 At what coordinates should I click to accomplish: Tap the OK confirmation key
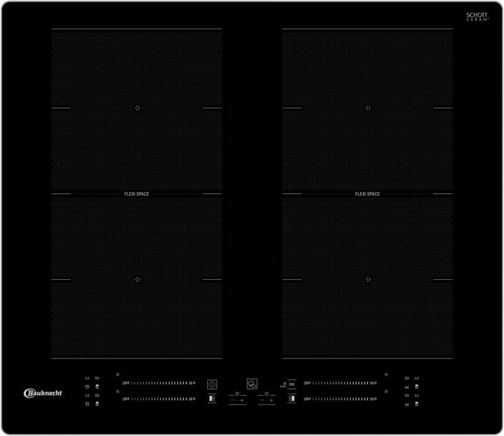point(292,384)
